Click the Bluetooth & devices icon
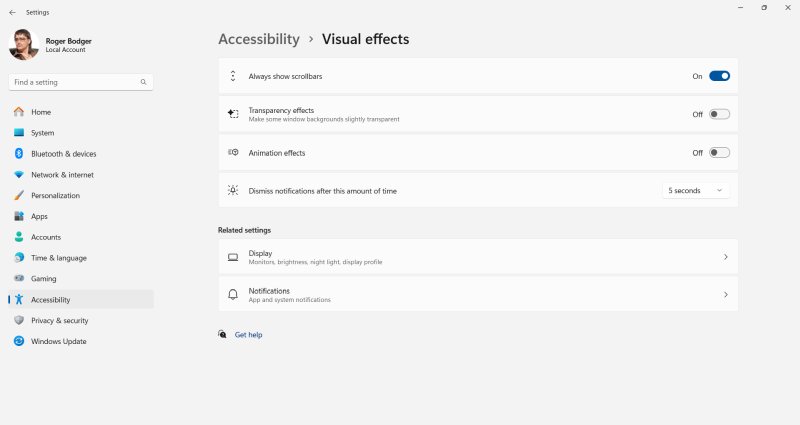This screenshot has width=800, height=425. [x=19, y=154]
